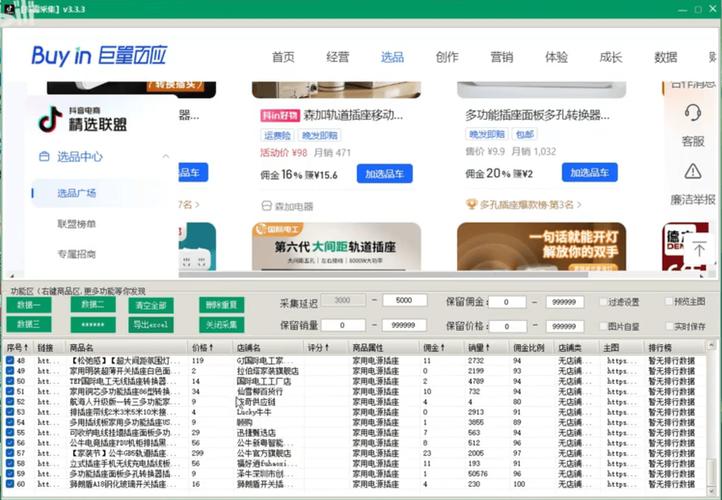Open 联盟榜单 in the left sidebar
This screenshot has height=500, width=722.
[x=75, y=224]
